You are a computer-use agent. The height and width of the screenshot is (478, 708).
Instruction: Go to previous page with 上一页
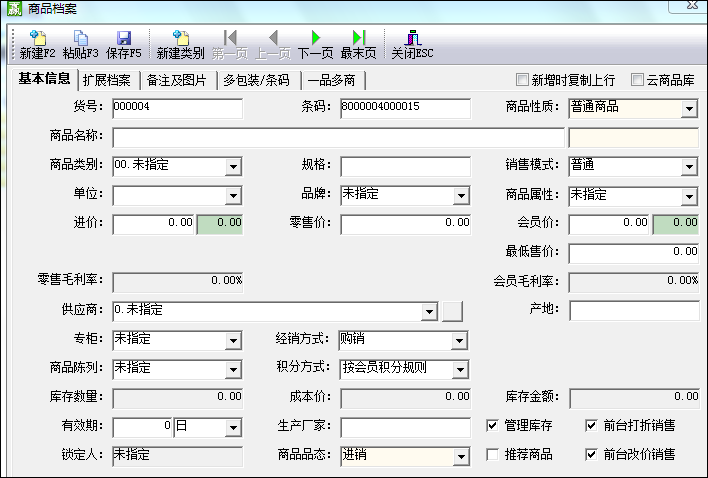tap(273, 45)
